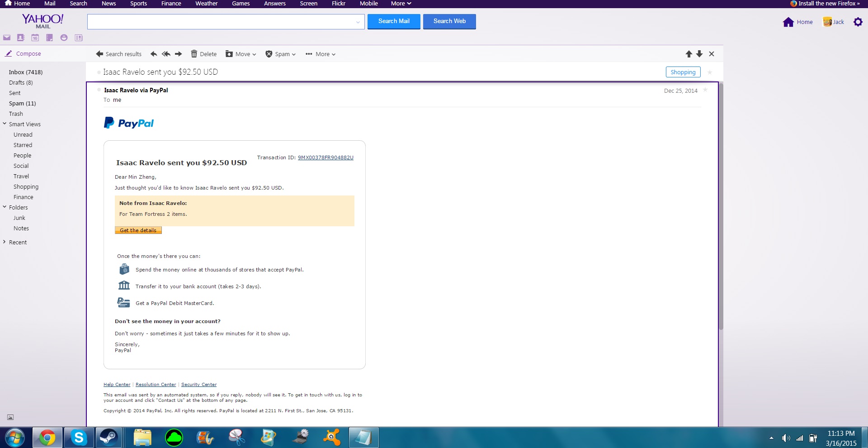
Task: Click the Forward arrow icon
Action: 179,54
